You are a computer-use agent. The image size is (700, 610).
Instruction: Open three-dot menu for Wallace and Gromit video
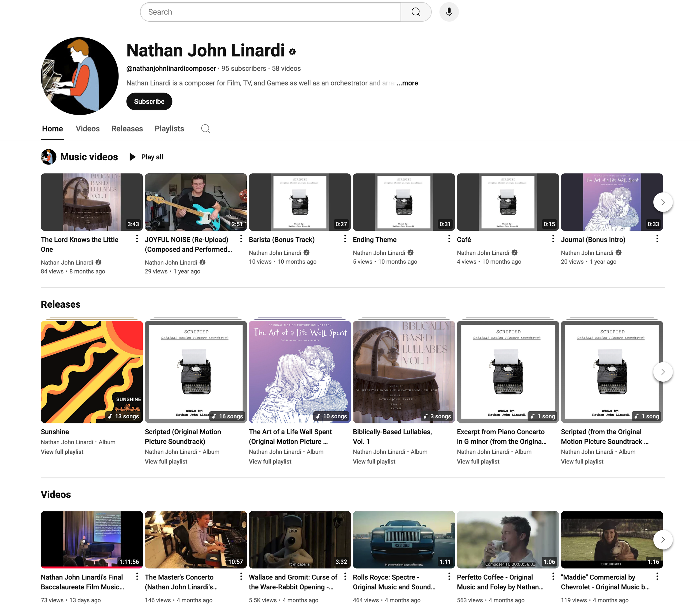pyautogui.click(x=345, y=576)
